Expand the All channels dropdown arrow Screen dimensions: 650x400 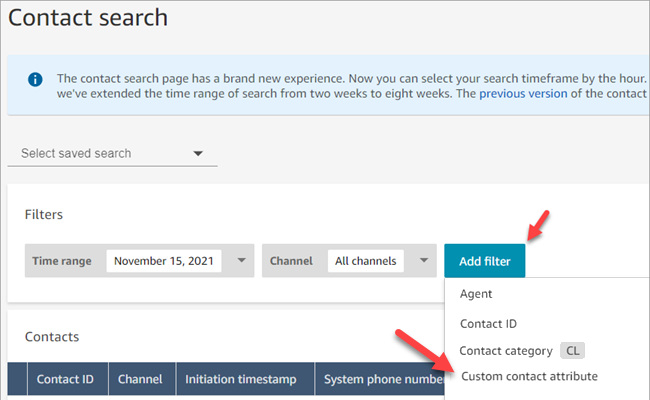(x=424, y=261)
